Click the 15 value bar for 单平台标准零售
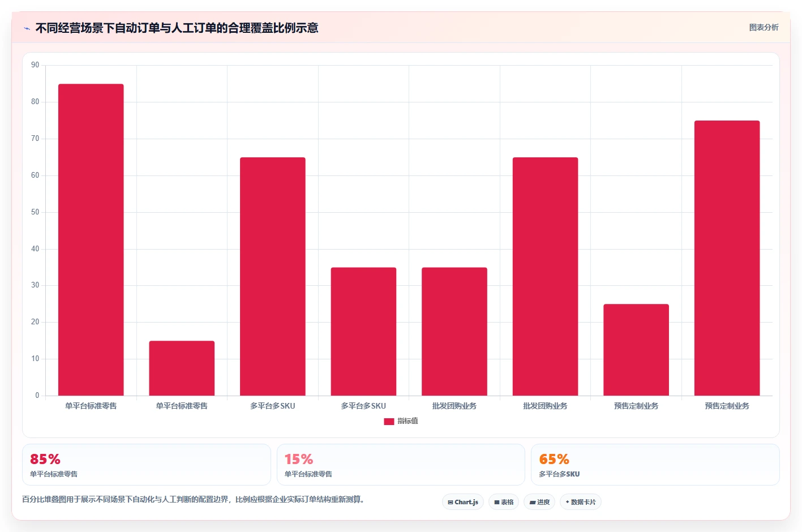The image size is (802, 532). tap(182, 368)
